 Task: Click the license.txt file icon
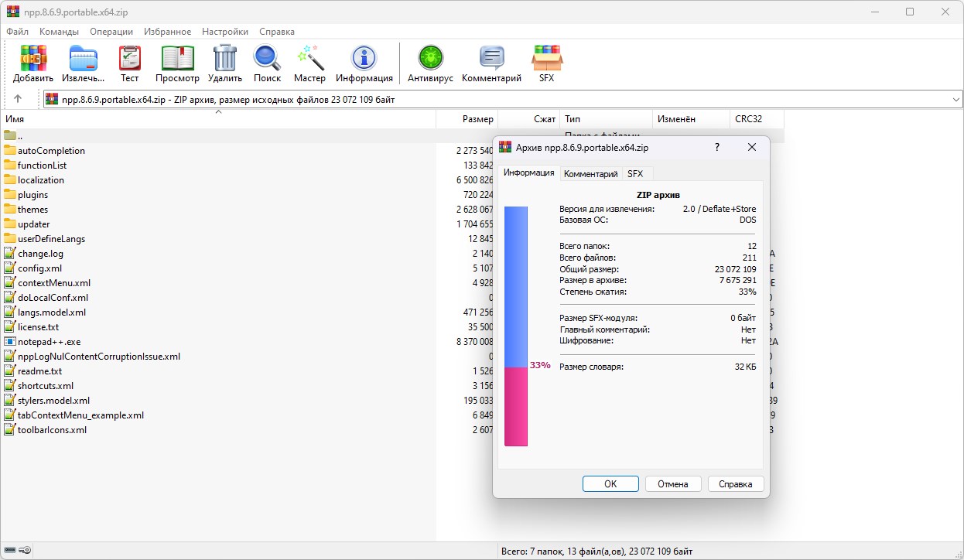[10, 327]
